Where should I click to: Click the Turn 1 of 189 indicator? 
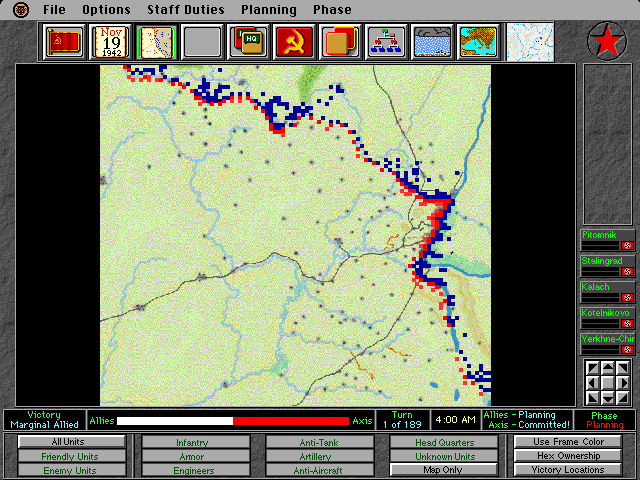(402, 420)
